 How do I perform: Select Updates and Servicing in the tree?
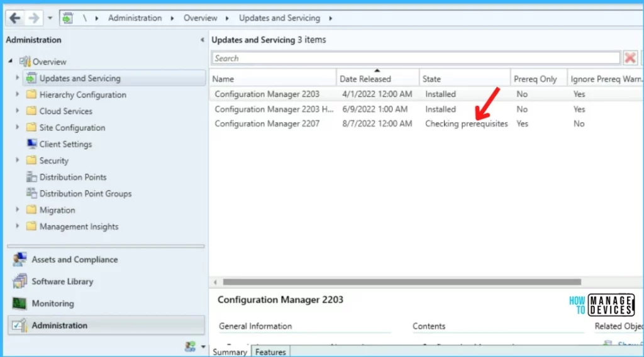[114, 78]
